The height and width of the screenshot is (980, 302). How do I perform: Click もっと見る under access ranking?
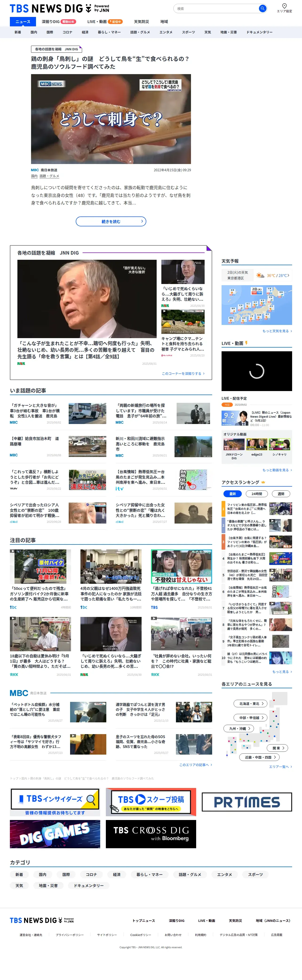point(282,672)
